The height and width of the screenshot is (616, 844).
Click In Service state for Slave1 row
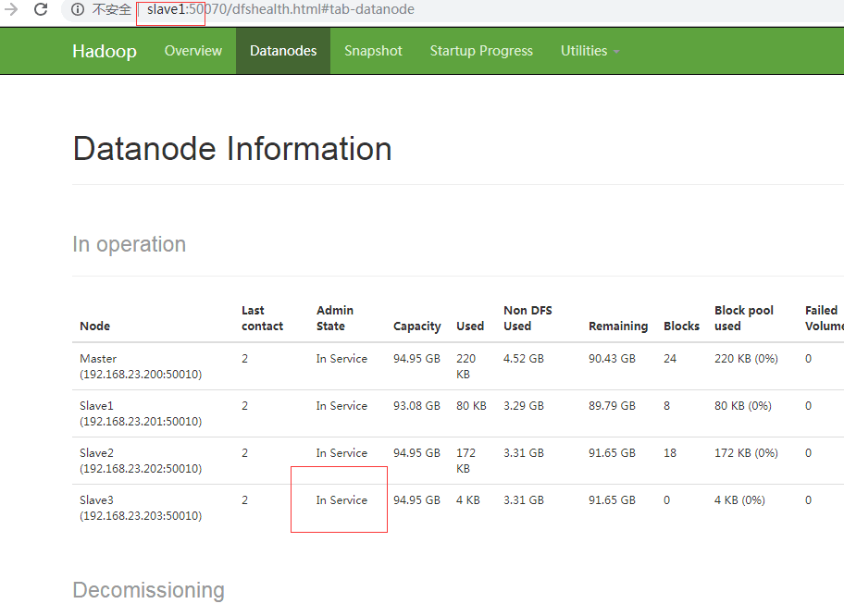(x=341, y=406)
